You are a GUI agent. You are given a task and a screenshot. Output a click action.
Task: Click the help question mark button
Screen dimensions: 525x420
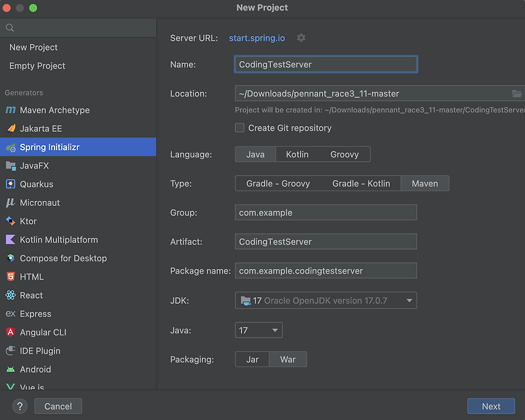[20, 406]
